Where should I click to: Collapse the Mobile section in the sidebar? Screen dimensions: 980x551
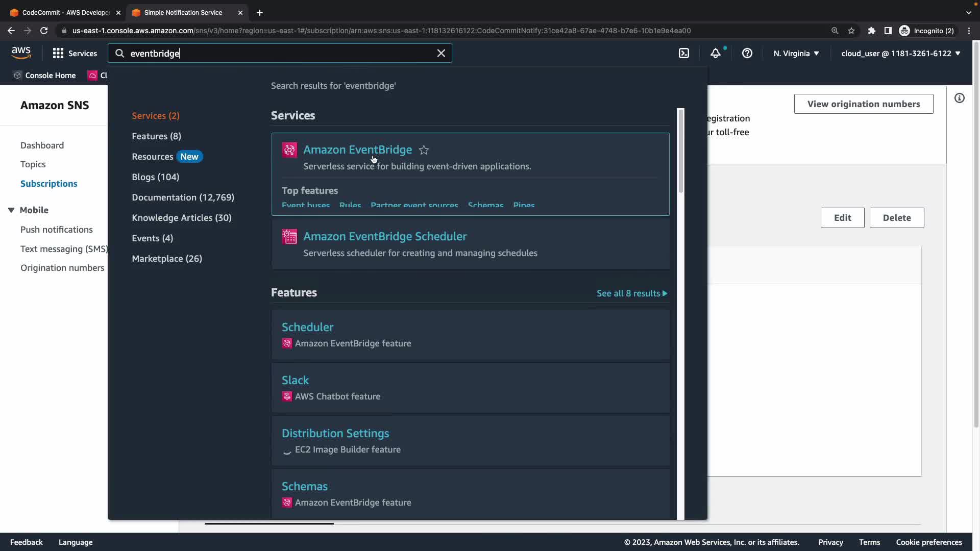point(11,210)
